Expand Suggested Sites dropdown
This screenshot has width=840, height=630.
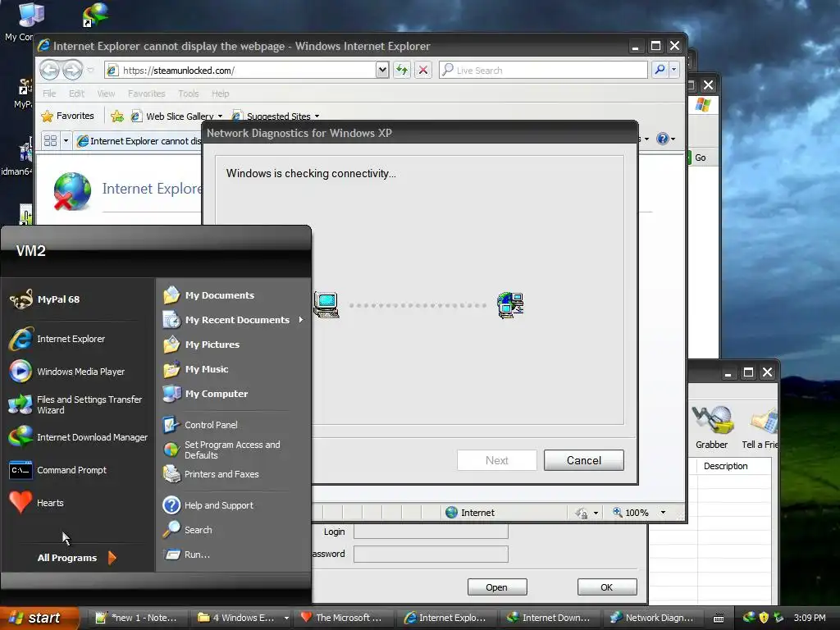click(x=317, y=116)
